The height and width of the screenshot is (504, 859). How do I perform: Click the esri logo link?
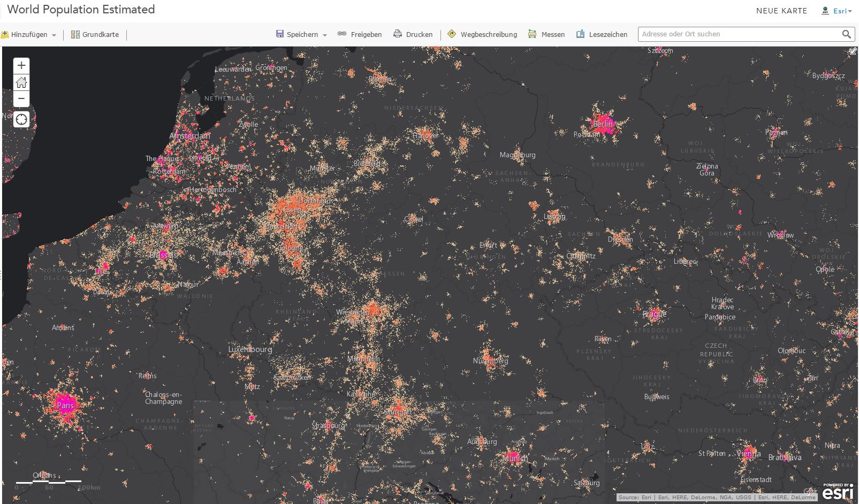[x=838, y=492]
